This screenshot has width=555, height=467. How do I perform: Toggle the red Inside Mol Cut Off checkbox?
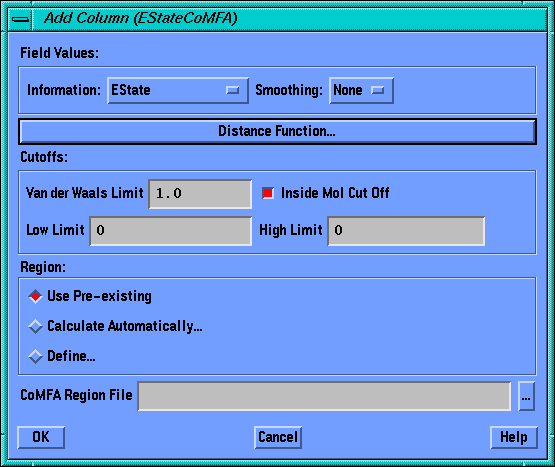click(x=268, y=193)
